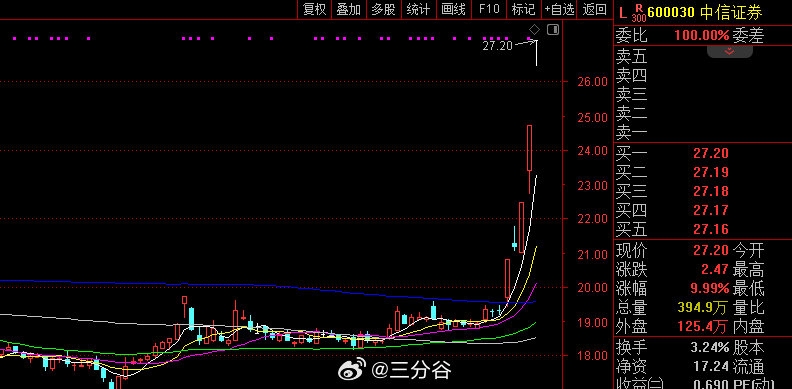792x389 pixels.
Task: Click the 委差 label
Action: [748, 35]
